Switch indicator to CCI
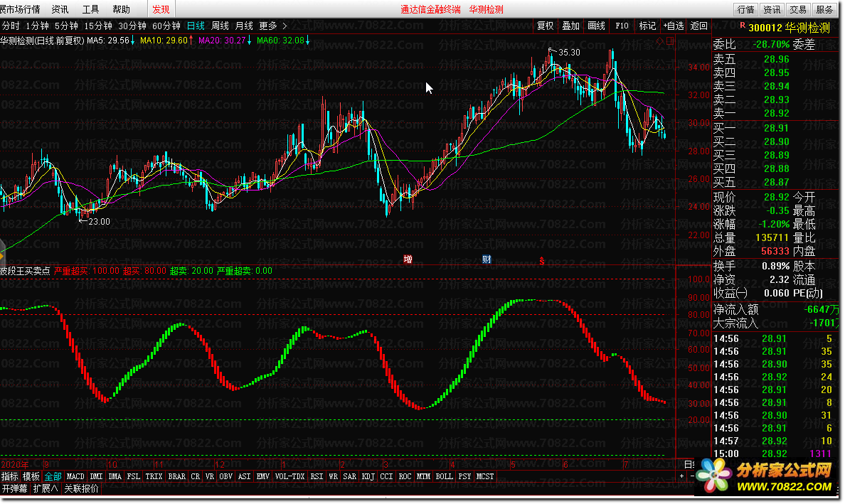The image size is (845, 504). click(386, 476)
